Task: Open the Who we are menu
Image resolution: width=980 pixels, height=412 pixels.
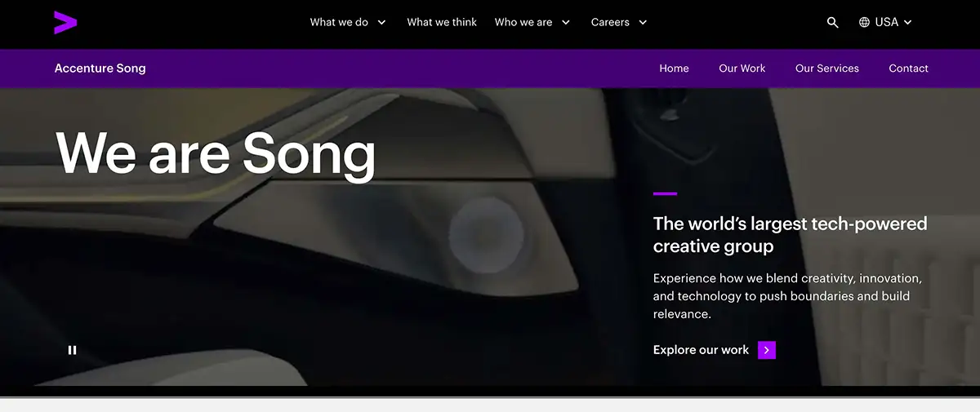Action: click(523, 23)
